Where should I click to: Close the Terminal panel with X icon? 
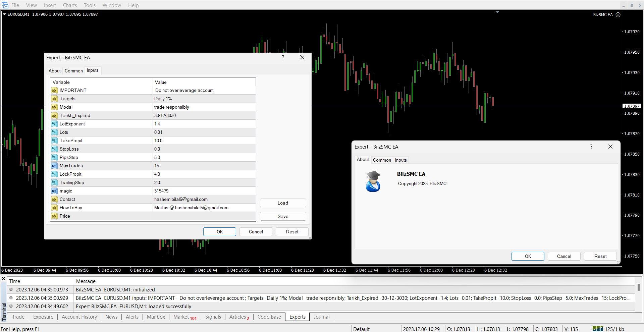3,279
